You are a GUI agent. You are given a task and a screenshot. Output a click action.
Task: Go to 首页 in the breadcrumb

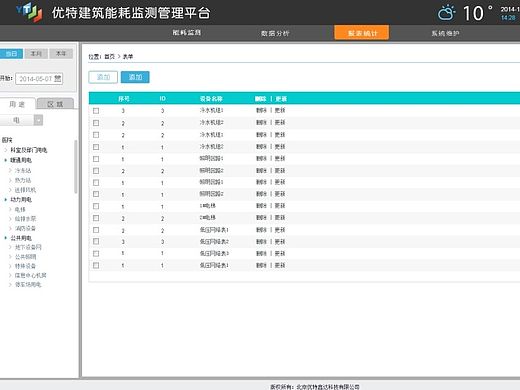pos(109,57)
